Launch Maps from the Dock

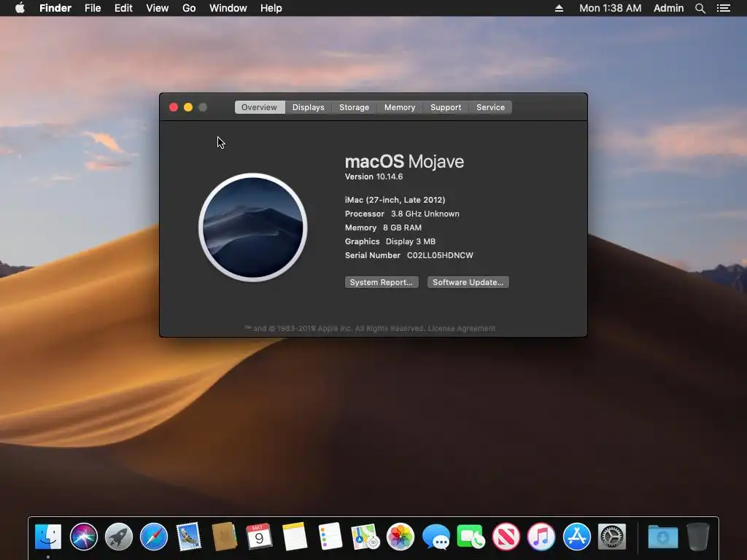[365, 537]
